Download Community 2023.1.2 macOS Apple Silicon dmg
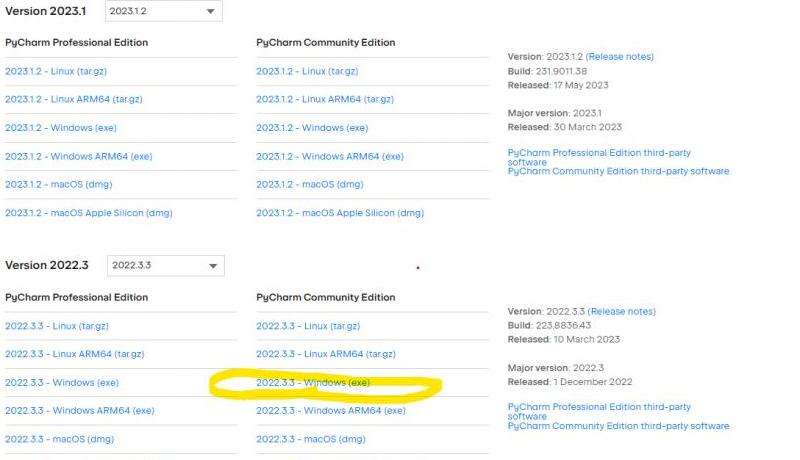Image resolution: width=800 pixels, height=460 pixels. click(340, 213)
